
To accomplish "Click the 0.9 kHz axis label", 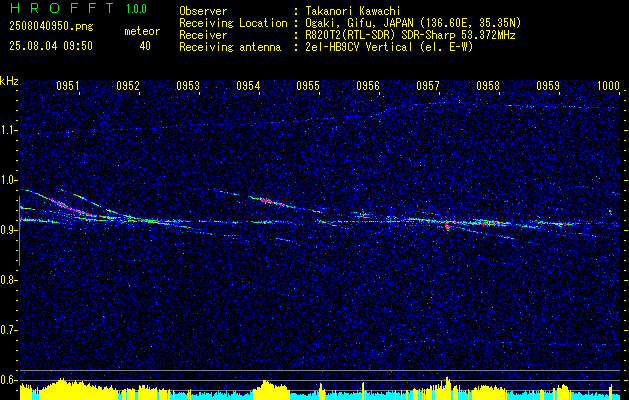I will [8, 230].
